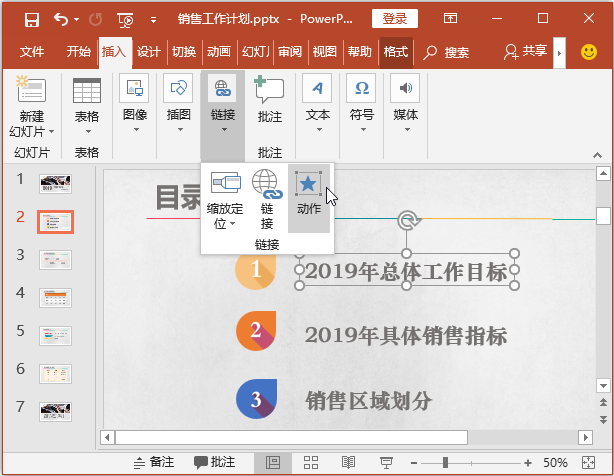Click the 新建幻灯片 new slide icon

click(x=31, y=89)
